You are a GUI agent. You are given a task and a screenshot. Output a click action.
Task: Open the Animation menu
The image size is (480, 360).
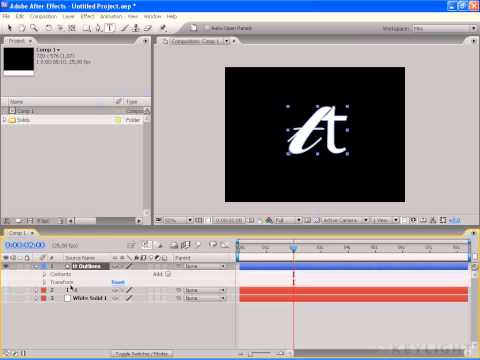point(111,16)
